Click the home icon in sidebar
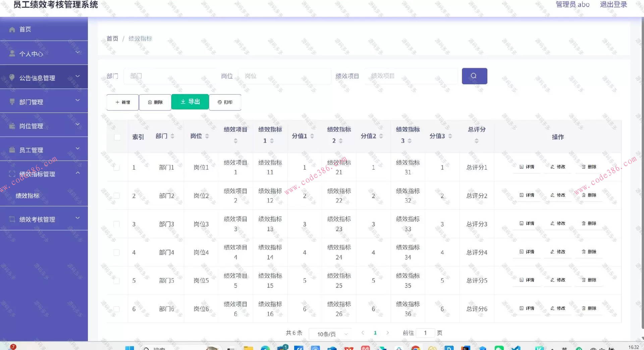Screen dimensions: 644x350 coord(12,30)
